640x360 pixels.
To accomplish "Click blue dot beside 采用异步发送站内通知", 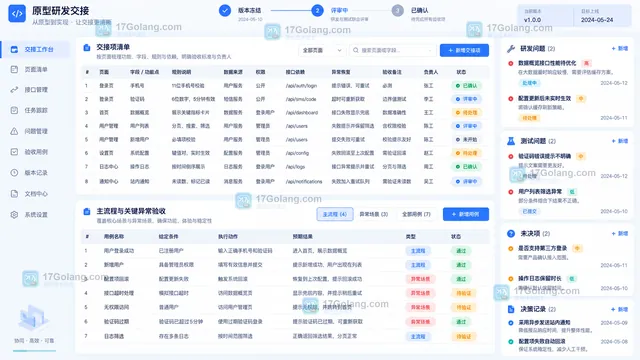I will (x=511, y=323).
